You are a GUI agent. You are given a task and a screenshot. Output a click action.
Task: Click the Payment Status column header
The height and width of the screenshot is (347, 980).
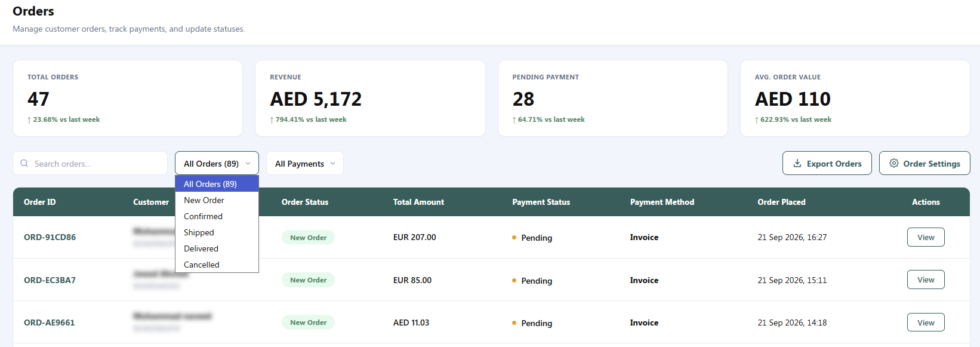pyautogui.click(x=541, y=202)
